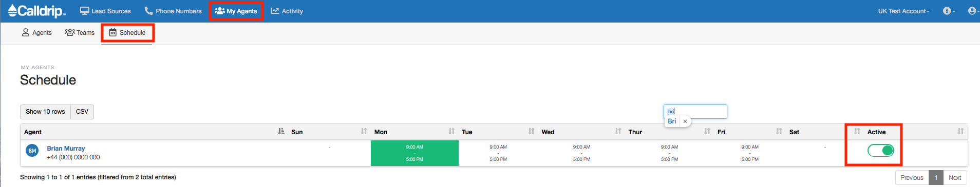Screen dimensions: 980x187
Task: Click the BM avatar for Brian Murray
Action: pos(32,151)
